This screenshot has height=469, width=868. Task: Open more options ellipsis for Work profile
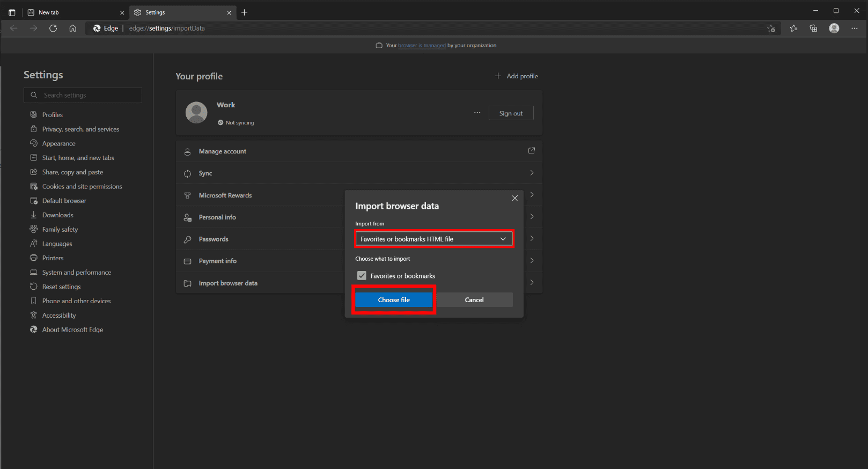pos(477,113)
